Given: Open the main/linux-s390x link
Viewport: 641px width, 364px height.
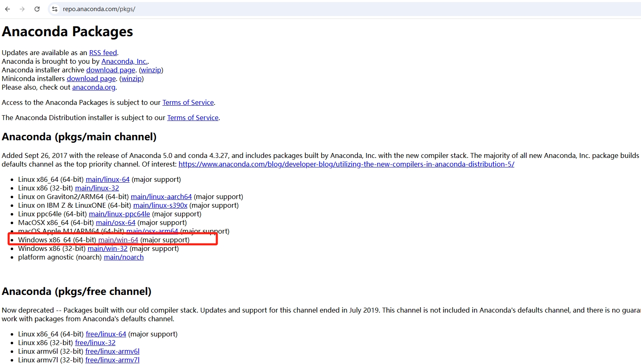Looking at the screenshot, I should click(160, 205).
